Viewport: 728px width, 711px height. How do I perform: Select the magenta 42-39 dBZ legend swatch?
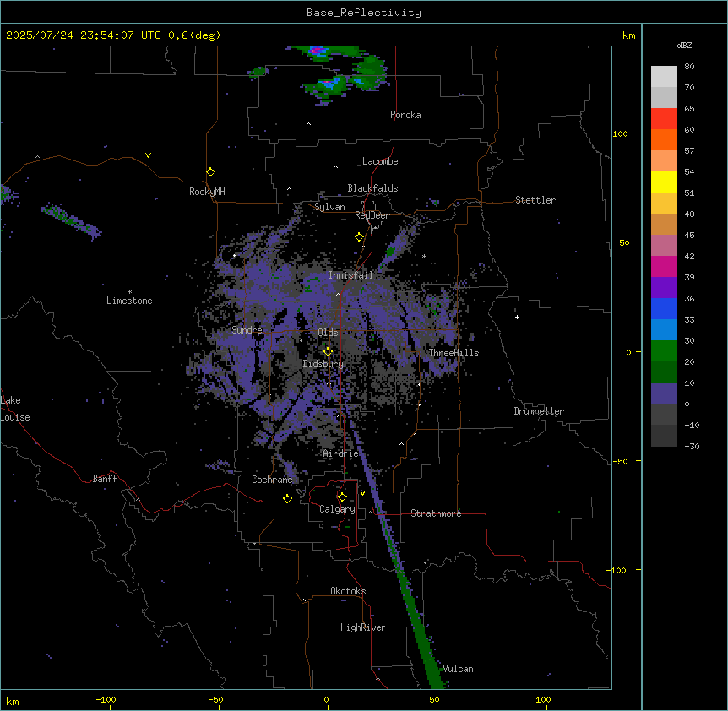coord(664,266)
